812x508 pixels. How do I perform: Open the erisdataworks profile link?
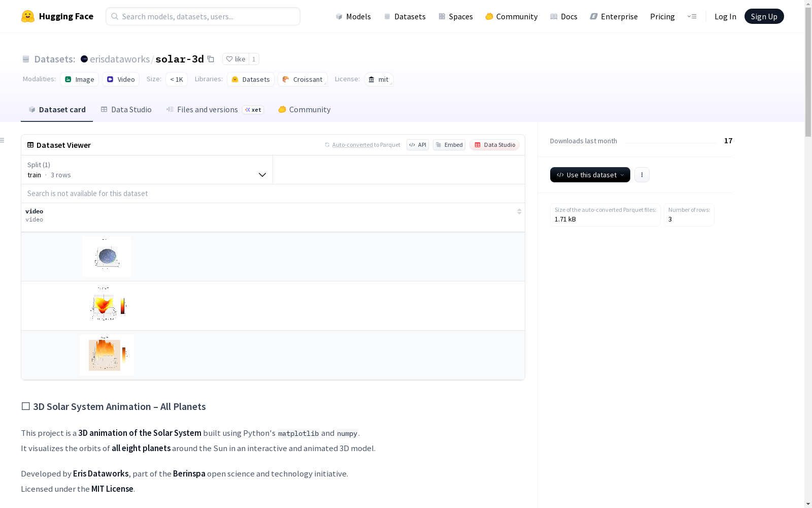pyautogui.click(x=120, y=59)
